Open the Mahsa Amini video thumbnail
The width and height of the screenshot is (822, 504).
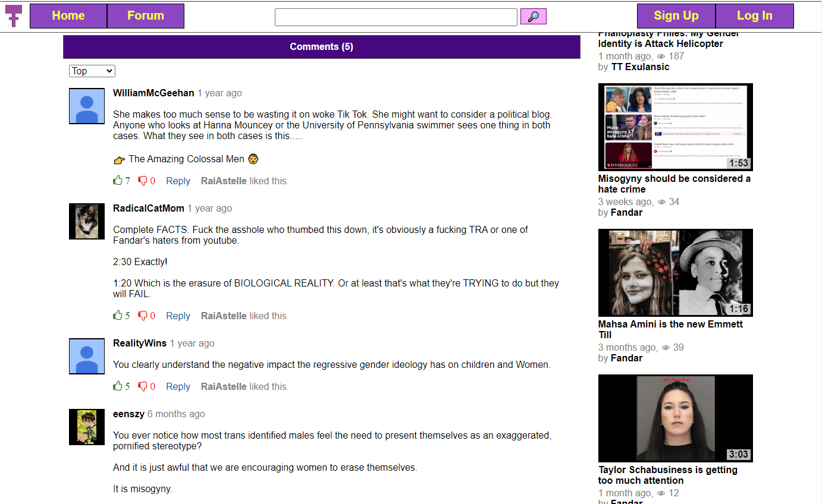(675, 272)
